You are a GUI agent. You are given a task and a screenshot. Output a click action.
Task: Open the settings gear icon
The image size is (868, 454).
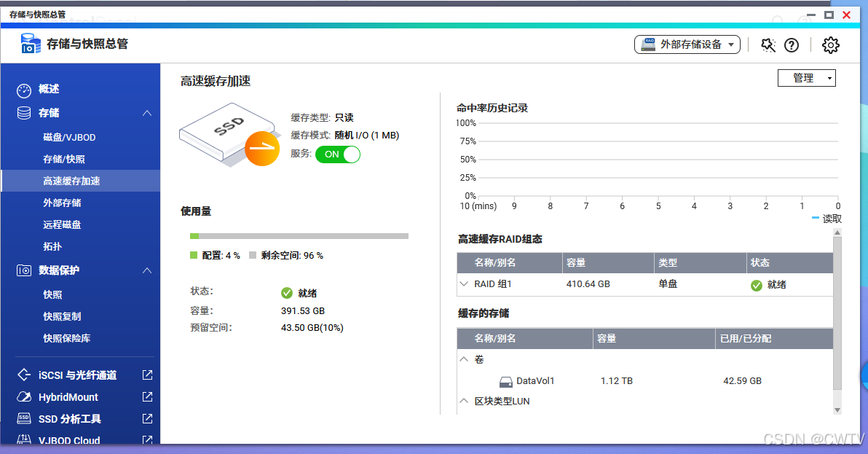(830, 45)
